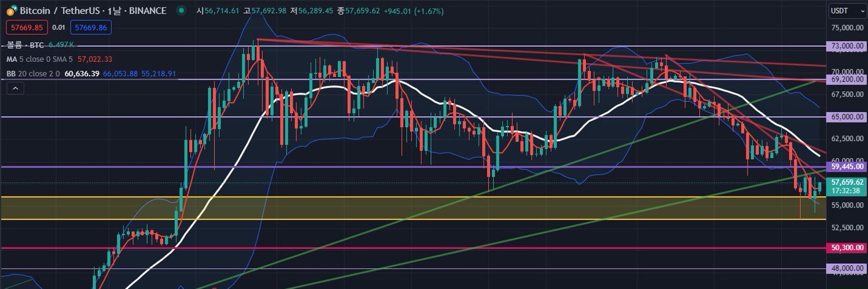The image size is (868, 289).
Task: Click the close price value 57,659.62 in header
Action: click(x=362, y=10)
